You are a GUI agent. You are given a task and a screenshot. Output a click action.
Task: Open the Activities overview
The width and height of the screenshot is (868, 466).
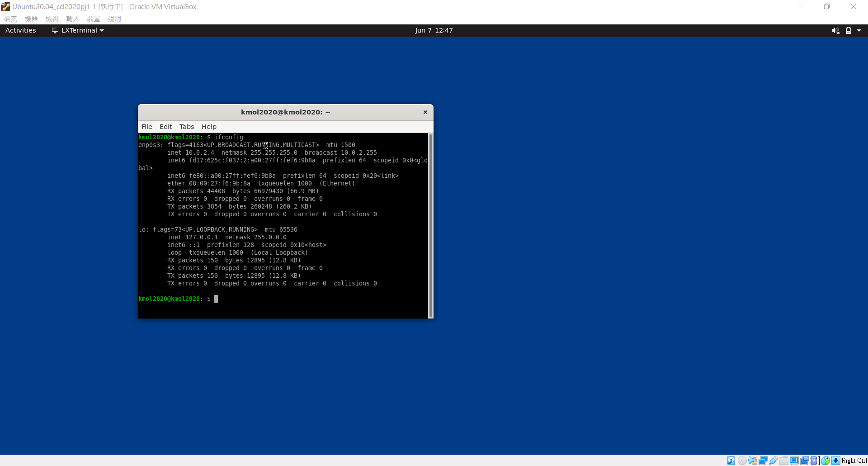20,30
